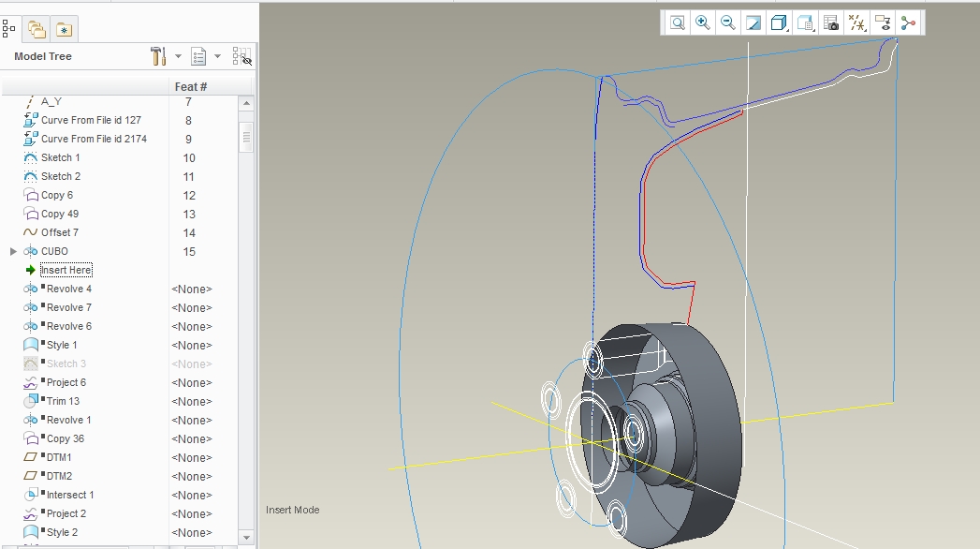
Task: Select the Copy 6 feature
Action: pyautogui.click(x=57, y=195)
